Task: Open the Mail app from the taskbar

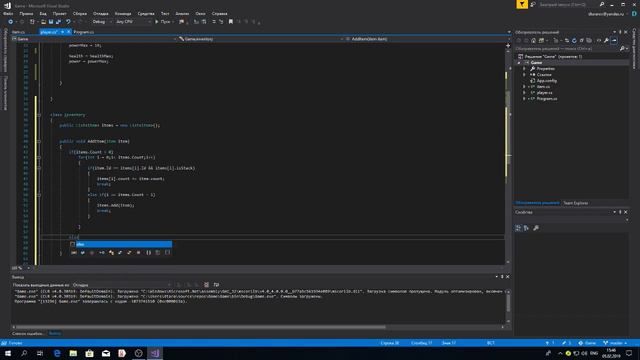Action: click(x=106, y=353)
